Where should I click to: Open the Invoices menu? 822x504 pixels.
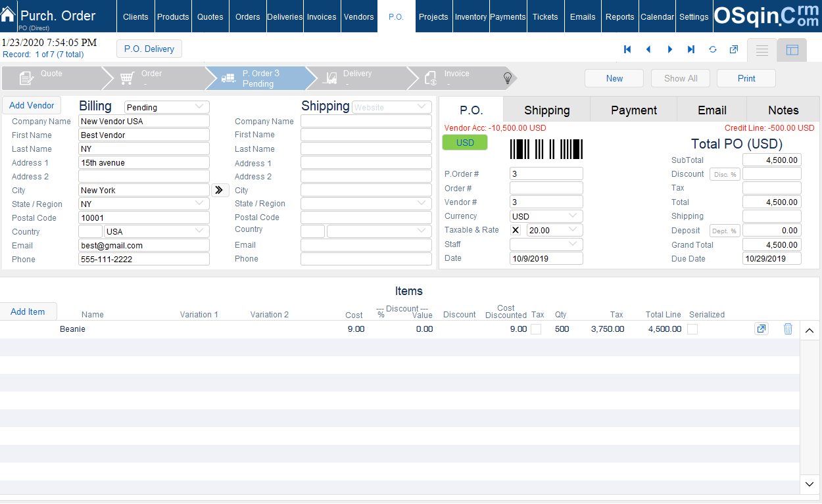[x=322, y=16]
